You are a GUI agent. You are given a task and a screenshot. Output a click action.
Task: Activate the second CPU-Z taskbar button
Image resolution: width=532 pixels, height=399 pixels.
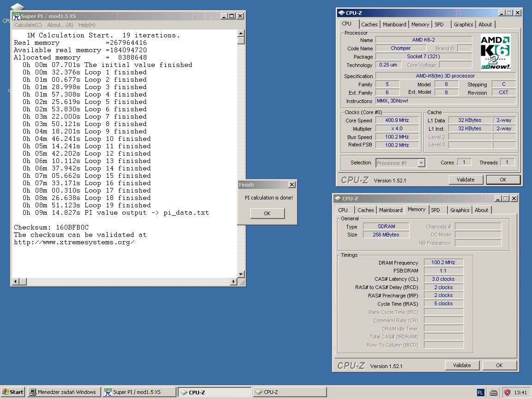290,392
